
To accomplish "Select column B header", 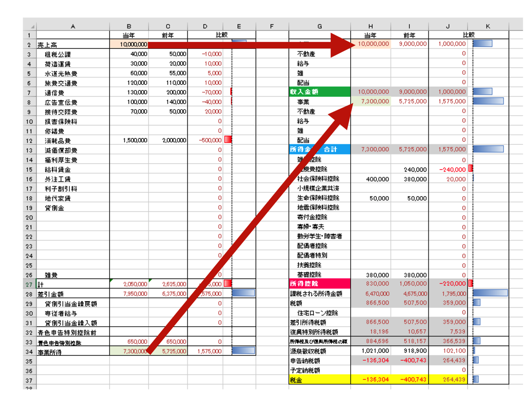I will 129,26.
